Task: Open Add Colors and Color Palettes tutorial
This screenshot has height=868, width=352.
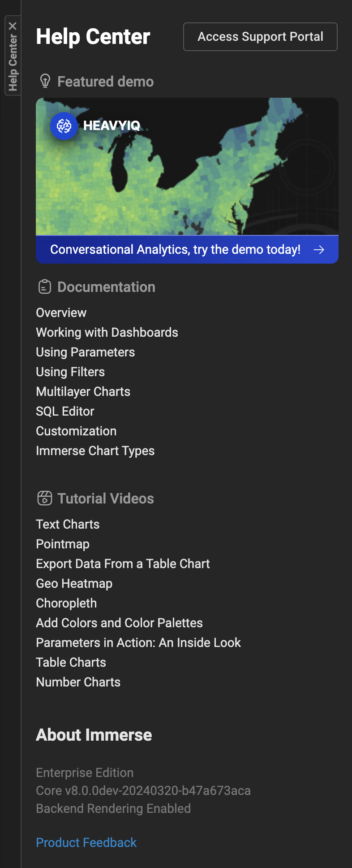Action: 120,623
